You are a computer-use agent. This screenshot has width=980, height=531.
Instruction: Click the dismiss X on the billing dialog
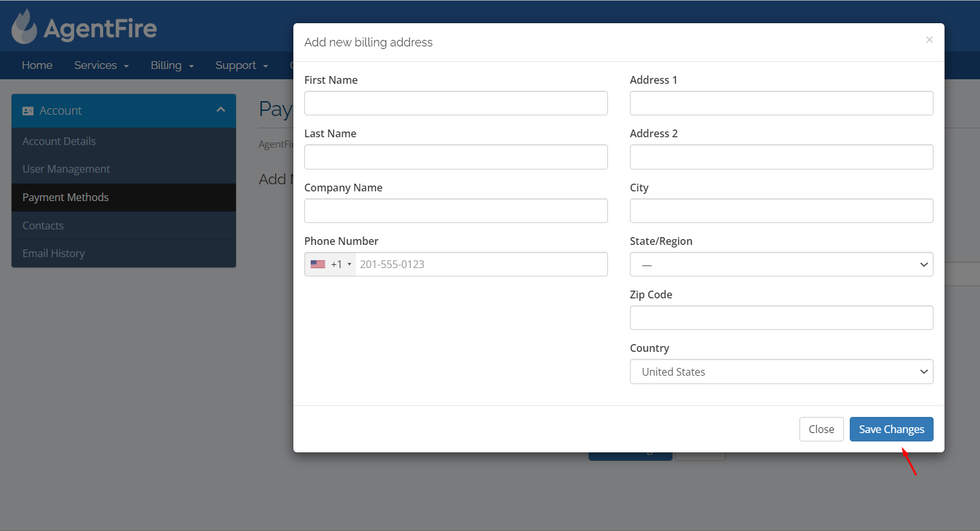click(x=929, y=39)
